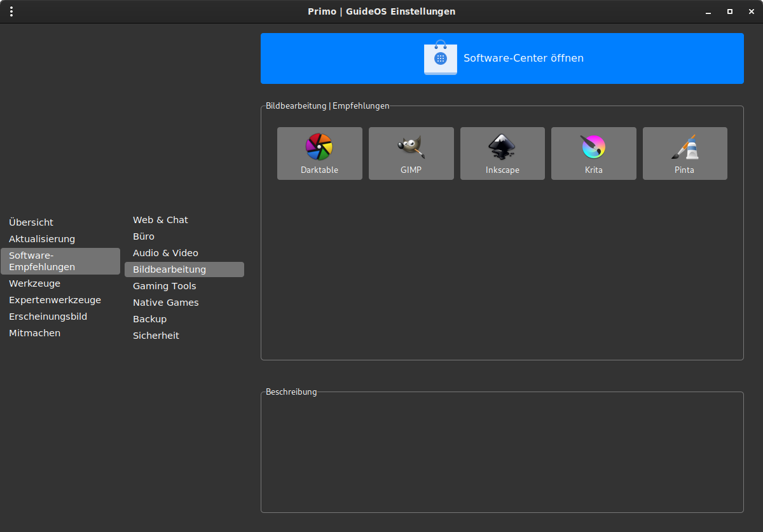Select Software-Empfehlungen in the sidebar
This screenshot has width=763, height=532.
pyautogui.click(x=60, y=261)
